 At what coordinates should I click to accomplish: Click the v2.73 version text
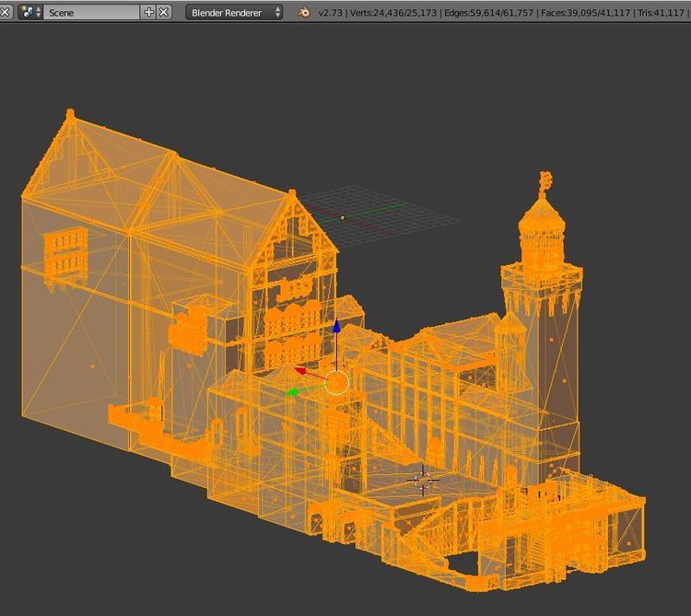(x=330, y=13)
